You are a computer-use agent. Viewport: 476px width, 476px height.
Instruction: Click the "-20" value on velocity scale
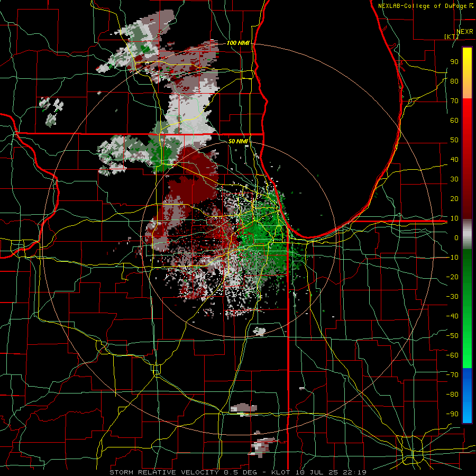pos(452,277)
